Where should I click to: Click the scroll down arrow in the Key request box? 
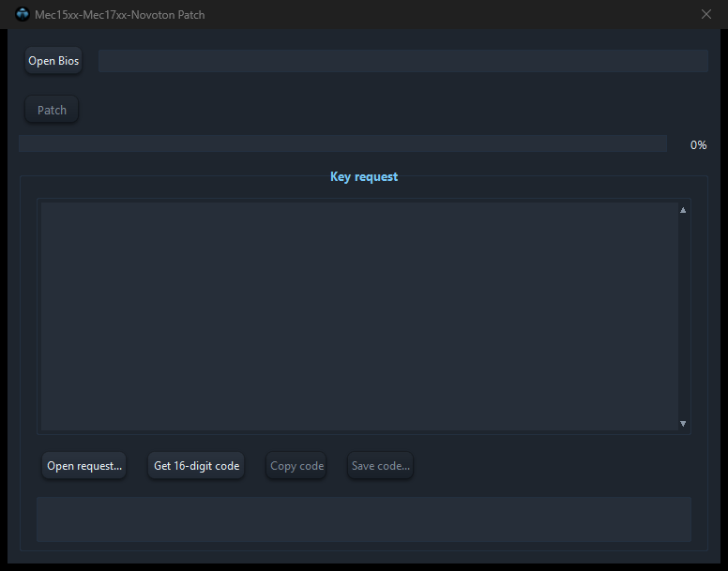click(x=683, y=424)
